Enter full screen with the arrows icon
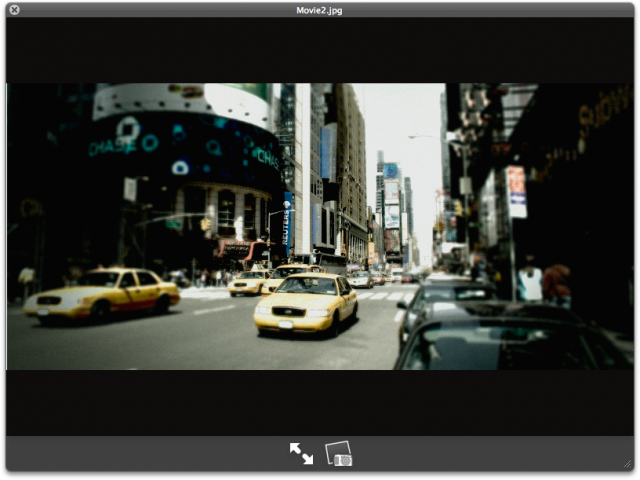The image size is (640, 480). point(301,453)
